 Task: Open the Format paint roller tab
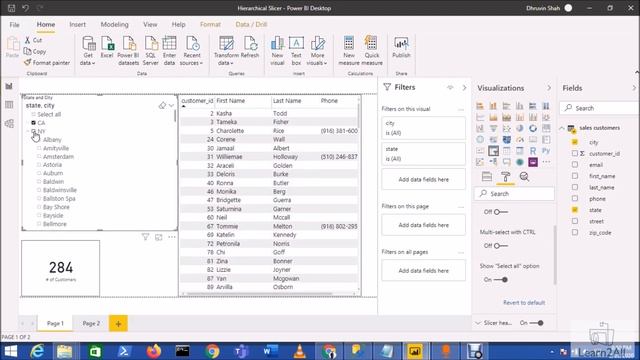pyautogui.click(x=505, y=177)
